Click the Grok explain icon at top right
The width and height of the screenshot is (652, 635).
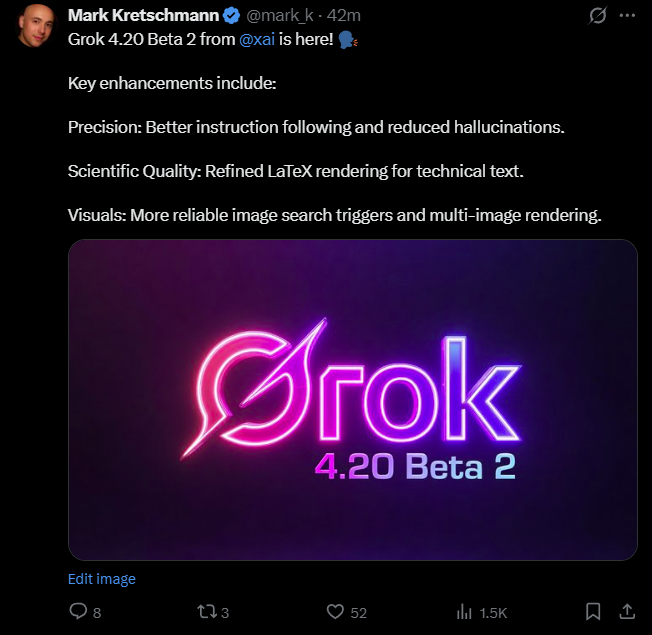tap(599, 16)
